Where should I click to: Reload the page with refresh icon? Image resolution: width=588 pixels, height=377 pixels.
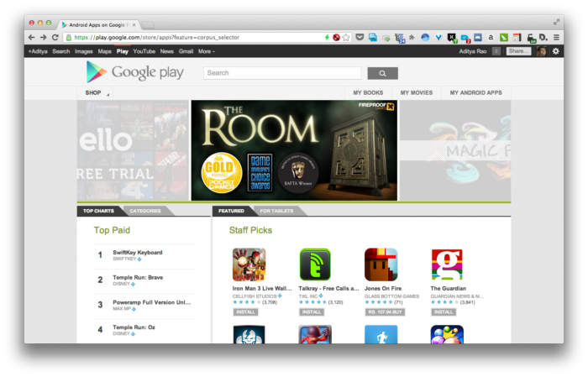pos(55,38)
